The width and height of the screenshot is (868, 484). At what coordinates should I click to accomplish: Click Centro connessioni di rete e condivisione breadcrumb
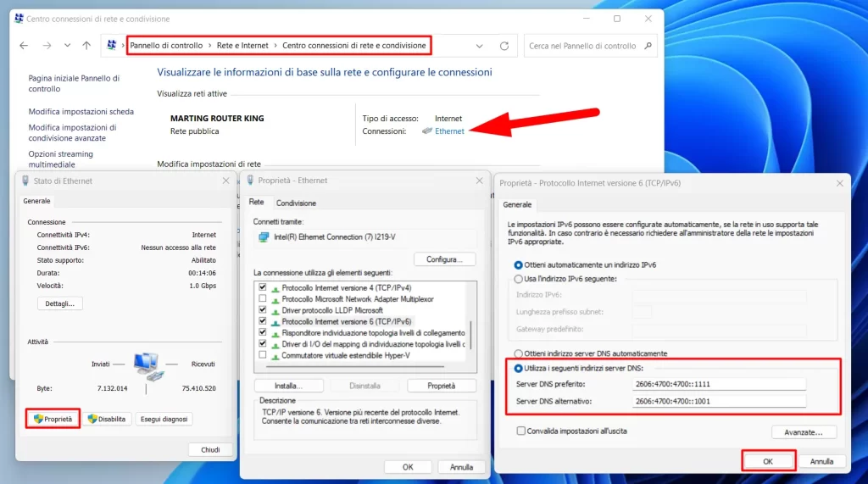354,46
